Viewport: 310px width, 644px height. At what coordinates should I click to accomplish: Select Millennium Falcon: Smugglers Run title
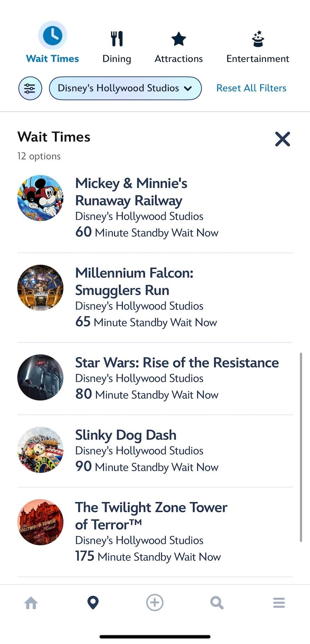click(x=134, y=281)
